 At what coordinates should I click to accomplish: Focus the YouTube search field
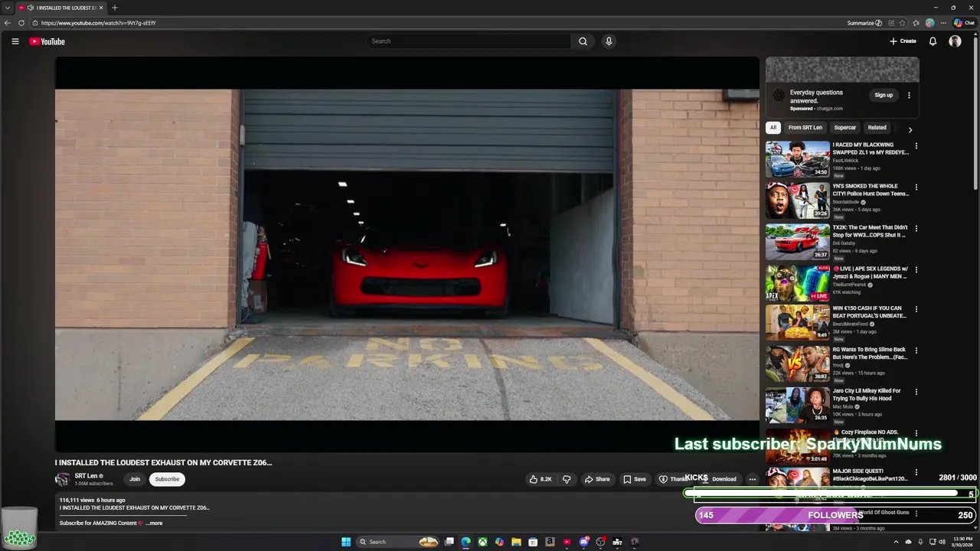[x=468, y=41]
